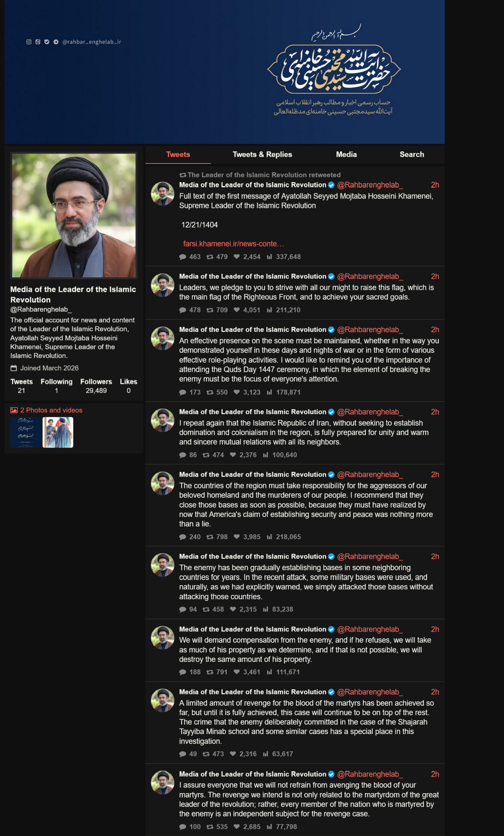This screenshot has width=504, height=836.
Task: Click the photos icon beside '2 Photos and videos'
Action: click(14, 410)
